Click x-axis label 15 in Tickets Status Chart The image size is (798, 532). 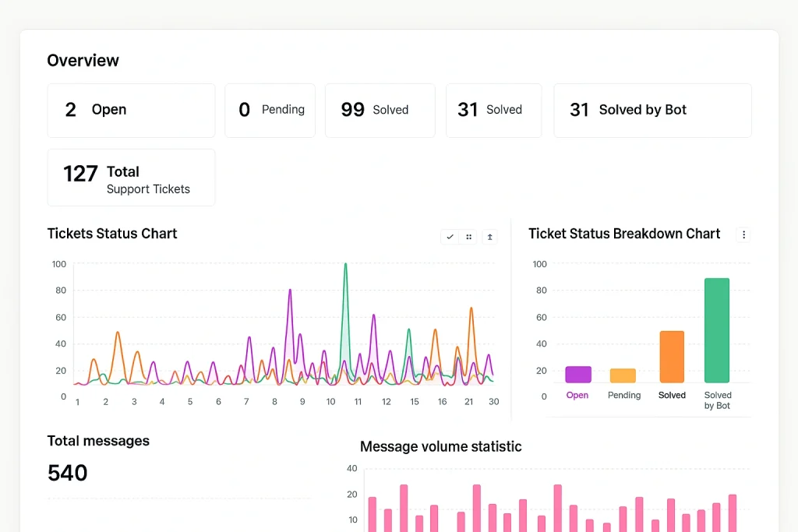[415, 402]
